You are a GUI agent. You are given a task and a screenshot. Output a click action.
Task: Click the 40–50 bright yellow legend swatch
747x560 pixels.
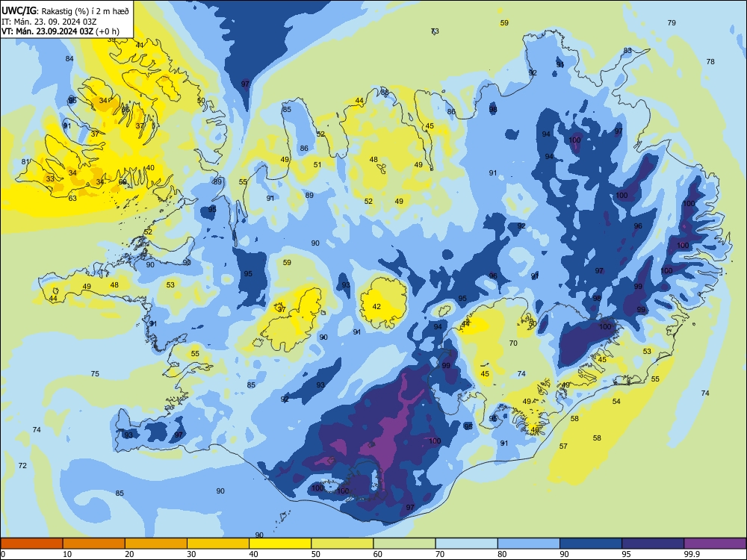[x=280, y=544]
